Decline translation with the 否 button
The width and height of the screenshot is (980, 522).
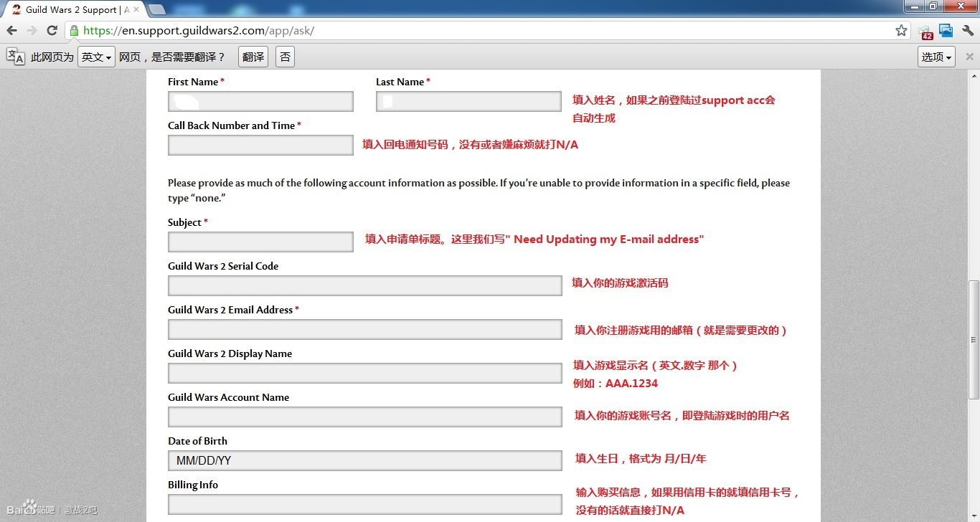coord(285,57)
